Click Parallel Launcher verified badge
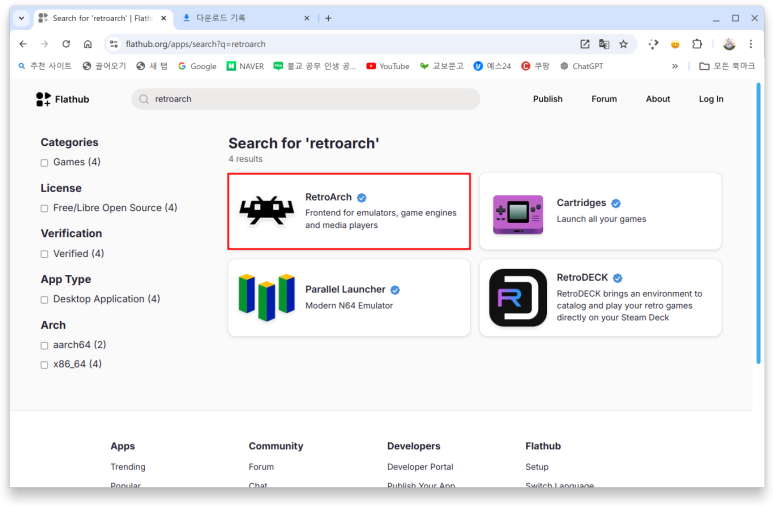 [395, 290]
